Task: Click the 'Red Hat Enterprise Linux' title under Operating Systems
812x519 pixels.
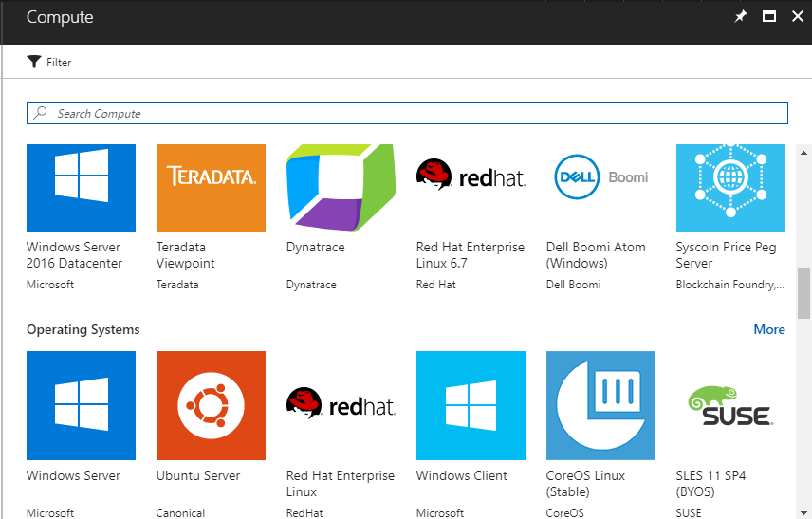Action: (x=341, y=483)
